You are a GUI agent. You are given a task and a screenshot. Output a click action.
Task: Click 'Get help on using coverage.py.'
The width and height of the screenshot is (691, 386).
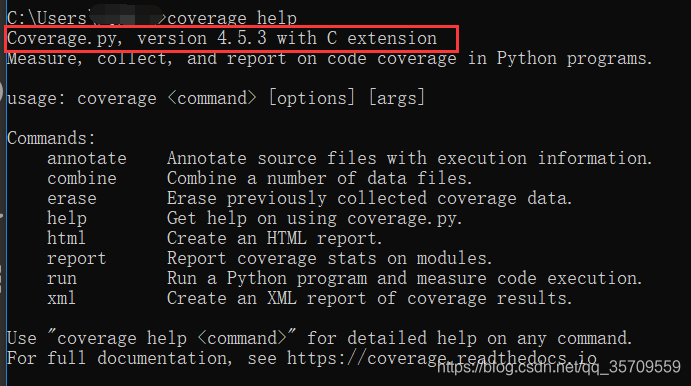tap(315, 219)
